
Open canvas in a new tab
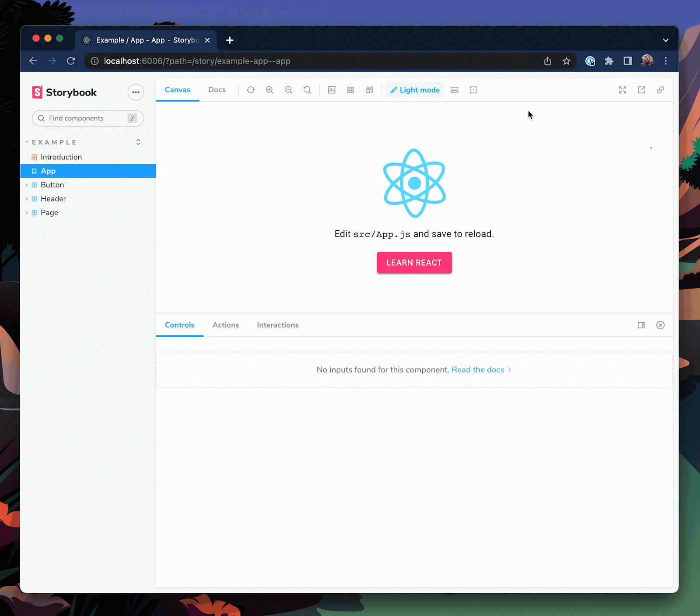coord(641,90)
